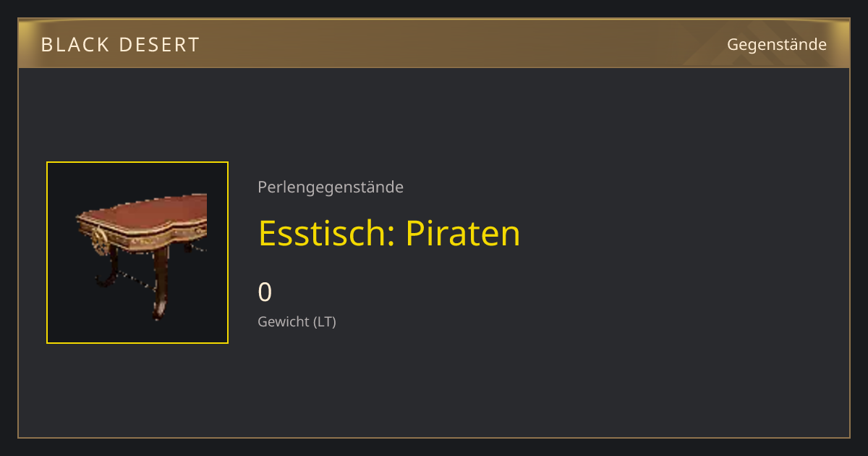This screenshot has width=868, height=456.
Task: Click the gold header banner center
Action: (x=434, y=43)
